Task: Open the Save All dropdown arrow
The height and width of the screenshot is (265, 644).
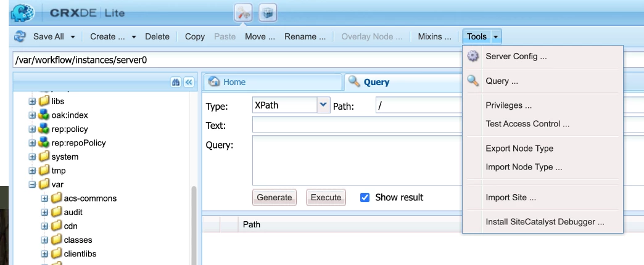Action: coord(73,37)
